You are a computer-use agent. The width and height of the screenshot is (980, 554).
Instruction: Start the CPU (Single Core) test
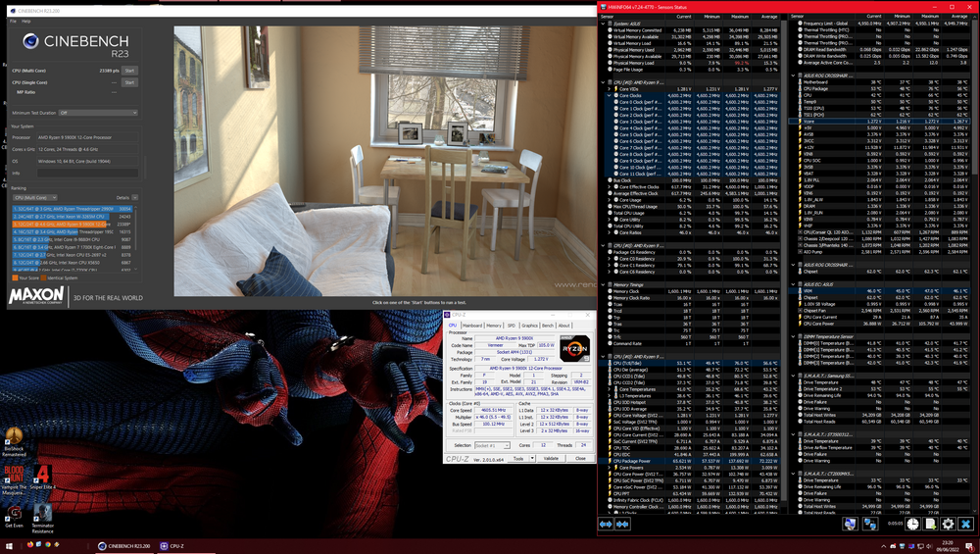pyautogui.click(x=129, y=82)
